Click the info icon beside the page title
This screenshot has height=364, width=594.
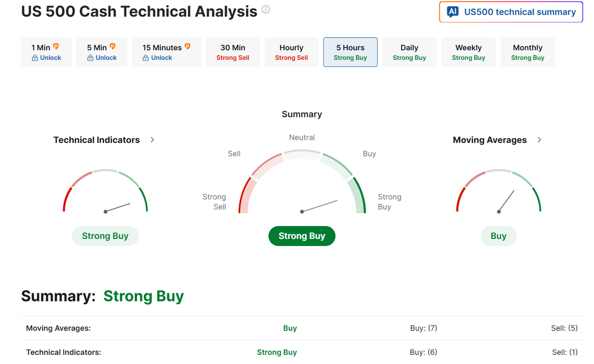[266, 10]
